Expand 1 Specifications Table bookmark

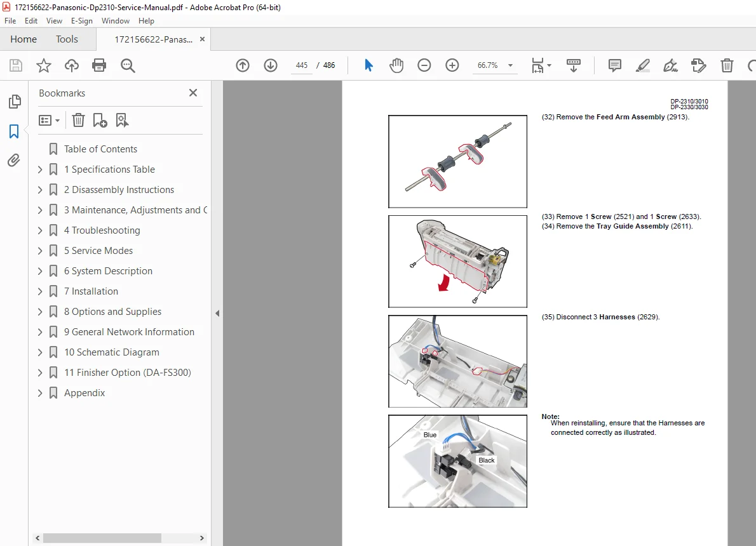(x=40, y=169)
